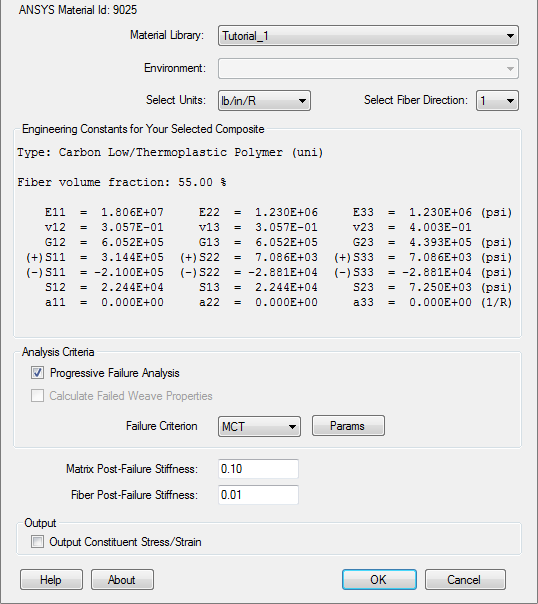Click the (-)S33 value -2.881E+04
The image size is (538, 604).
click(x=437, y=272)
